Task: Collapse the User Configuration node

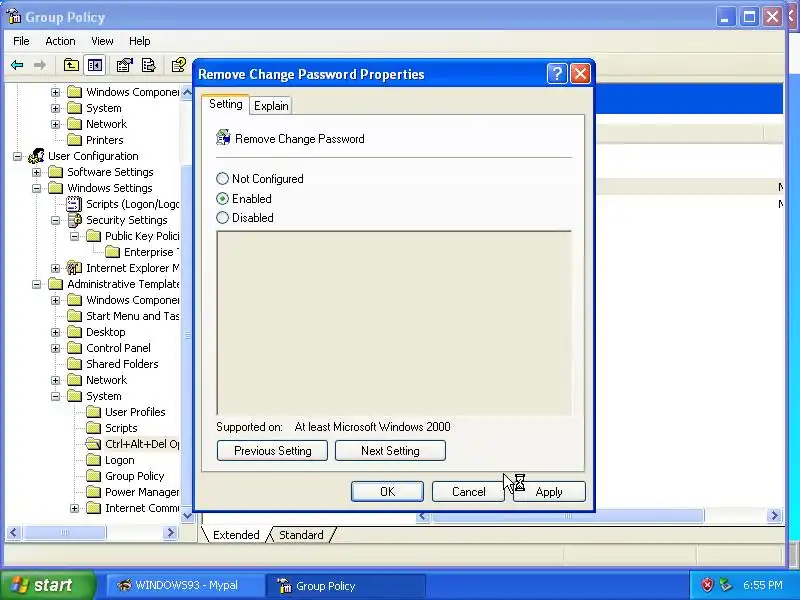Action: point(17,156)
